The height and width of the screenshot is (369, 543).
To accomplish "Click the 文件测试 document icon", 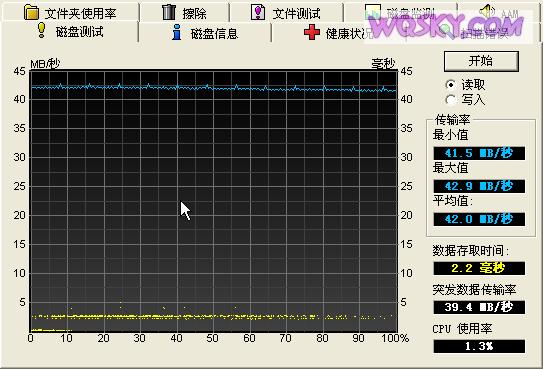I will click(x=258, y=12).
